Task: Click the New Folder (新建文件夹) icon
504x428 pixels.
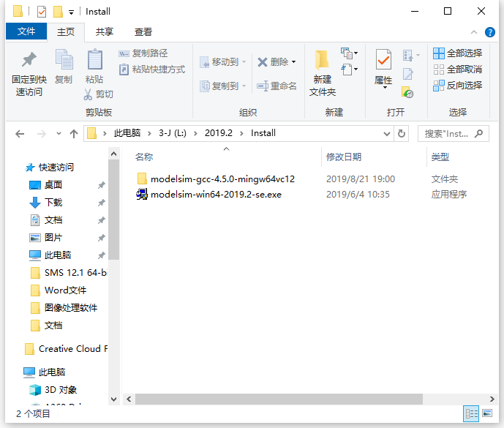Action: [x=322, y=60]
